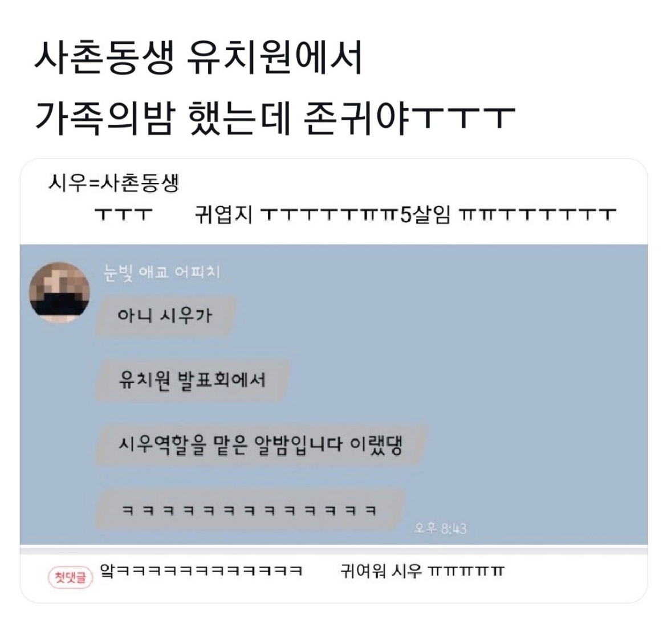This screenshot has height=644, width=667.
Task: Click the second title line 가족의밤 했는데 존귀야
Action: (x=275, y=117)
